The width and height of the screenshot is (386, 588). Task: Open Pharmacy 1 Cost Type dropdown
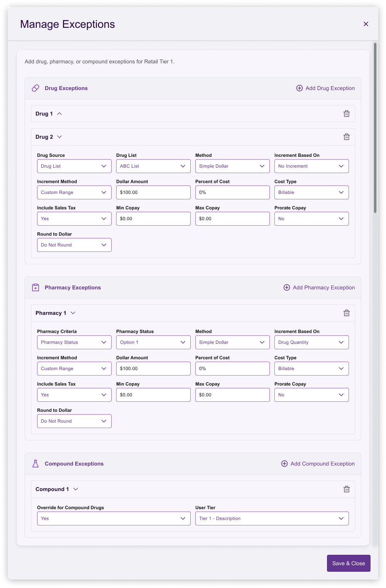tap(312, 369)
